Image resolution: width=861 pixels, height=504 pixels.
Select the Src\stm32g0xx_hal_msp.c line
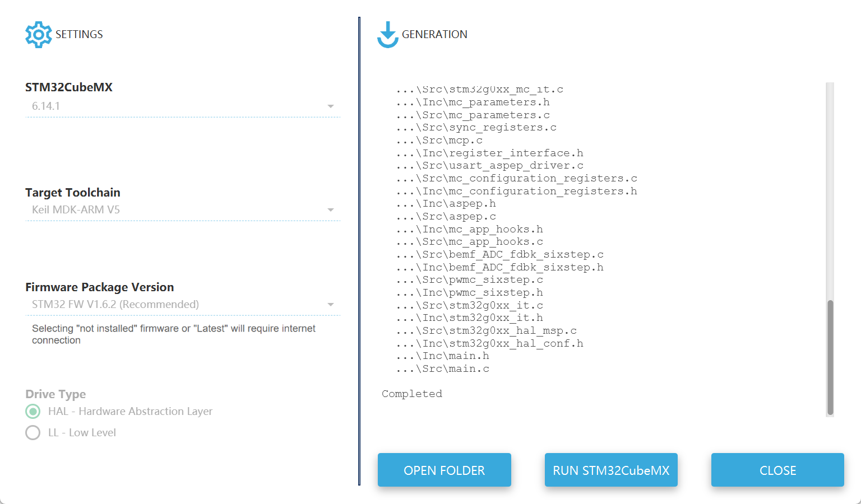tap(486, 331)
